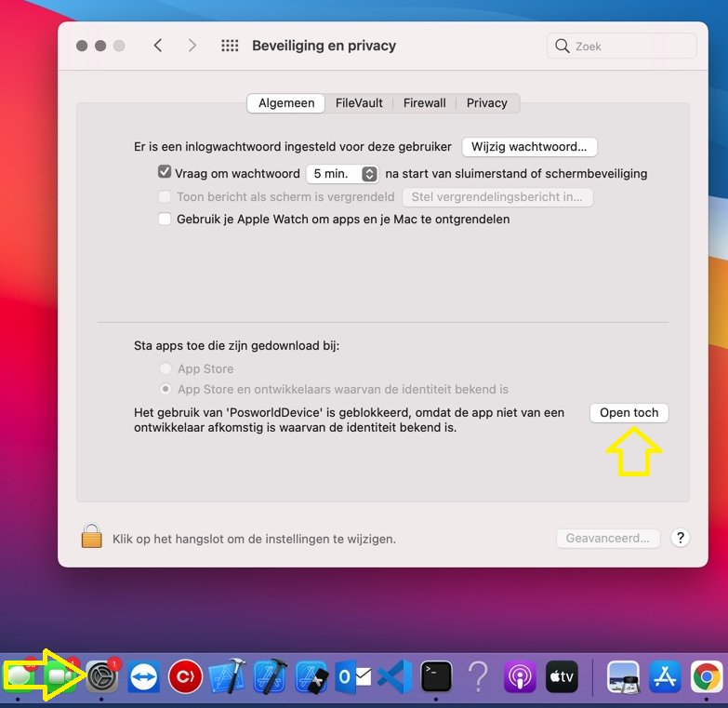Click 'Stel vergrendelingsbericht in…' button
728x708 pixels.
tap(497, 197)
